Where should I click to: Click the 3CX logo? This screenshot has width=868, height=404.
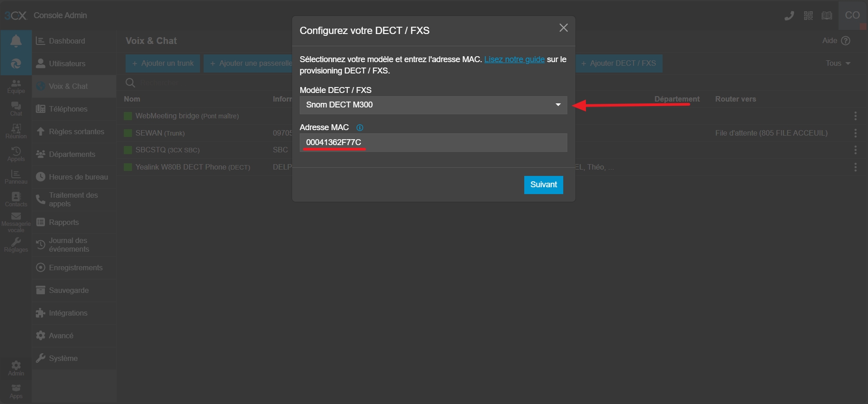point(15,15)
